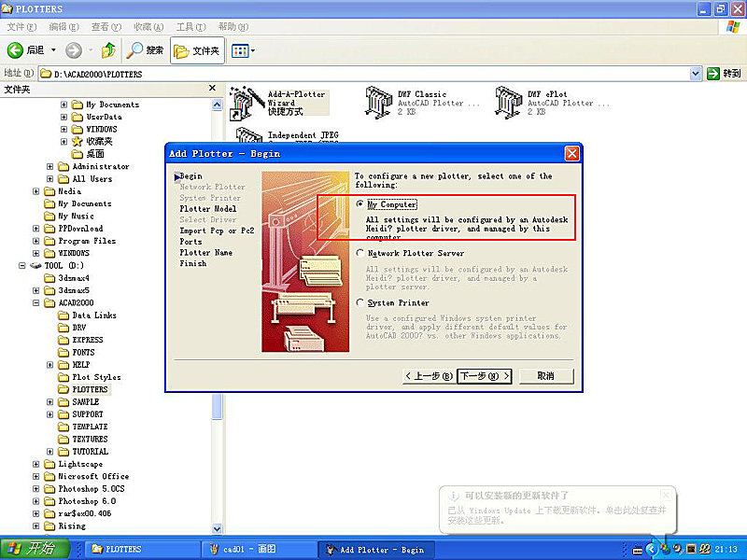Select the DRV folder in tree
Viewport: 747px width, 560px height.
point(73,328)
